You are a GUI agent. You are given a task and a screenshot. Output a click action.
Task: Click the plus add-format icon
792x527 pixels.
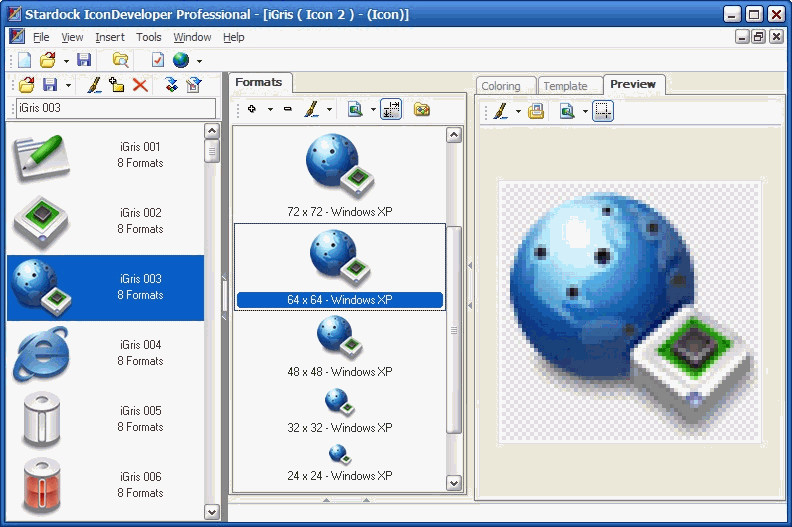[252, 109]
